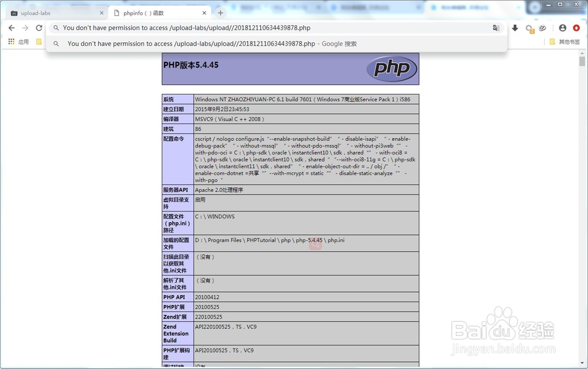Click the C:\WINDOWS path cell
This screenshot has height=369, width=588.
[x=306, y=223]
